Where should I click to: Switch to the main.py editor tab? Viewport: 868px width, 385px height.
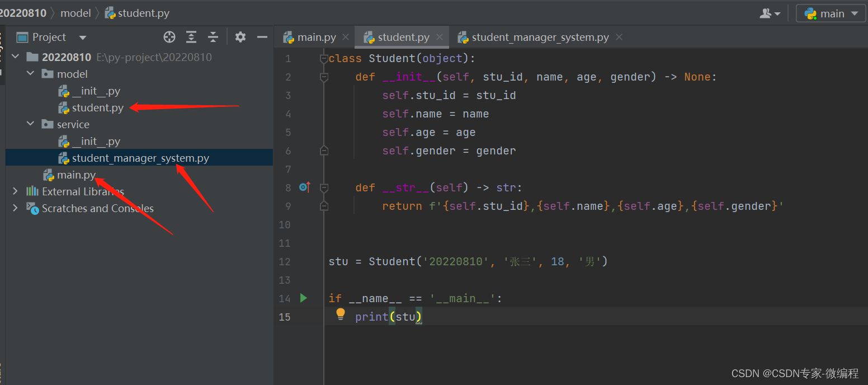coord(317,37)
